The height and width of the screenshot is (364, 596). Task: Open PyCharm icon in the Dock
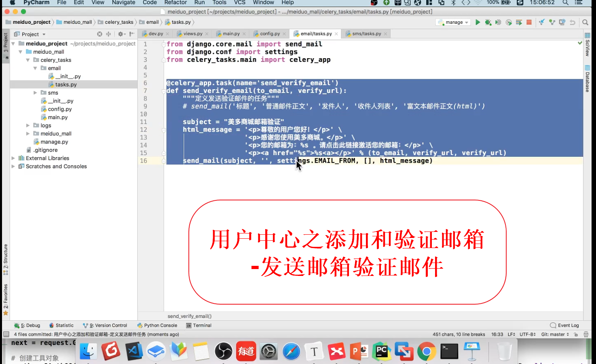click(x=381, y=351)
